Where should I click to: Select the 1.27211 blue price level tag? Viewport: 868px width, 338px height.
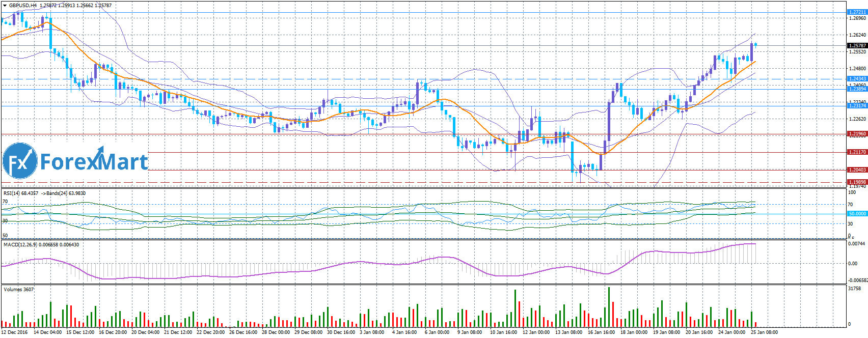(857, 12)
